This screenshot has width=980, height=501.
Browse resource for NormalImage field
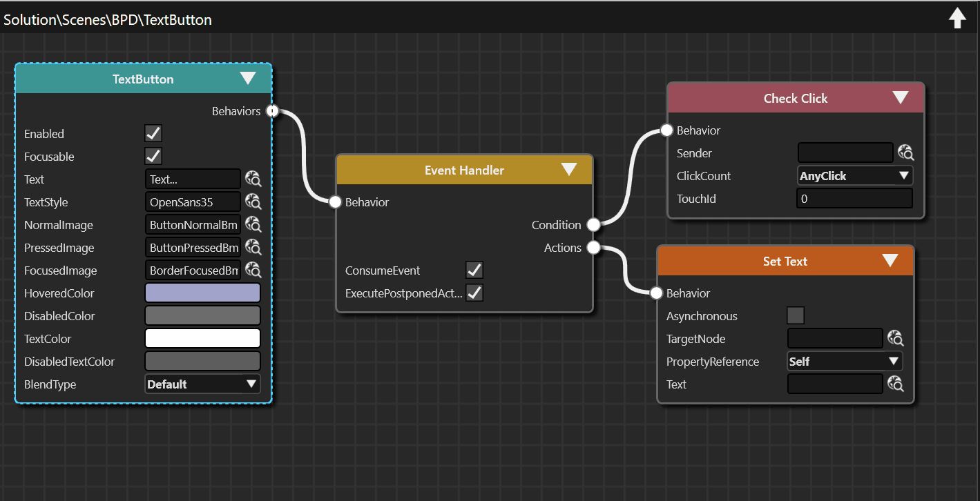tap(253, 225)
